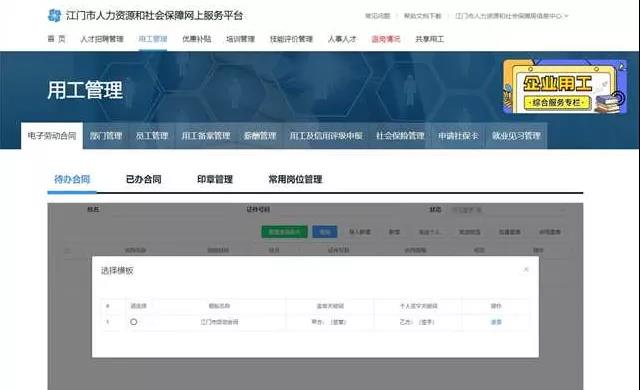Open the 企业用工 综合服务专栏 banner

tap(565, 86)
